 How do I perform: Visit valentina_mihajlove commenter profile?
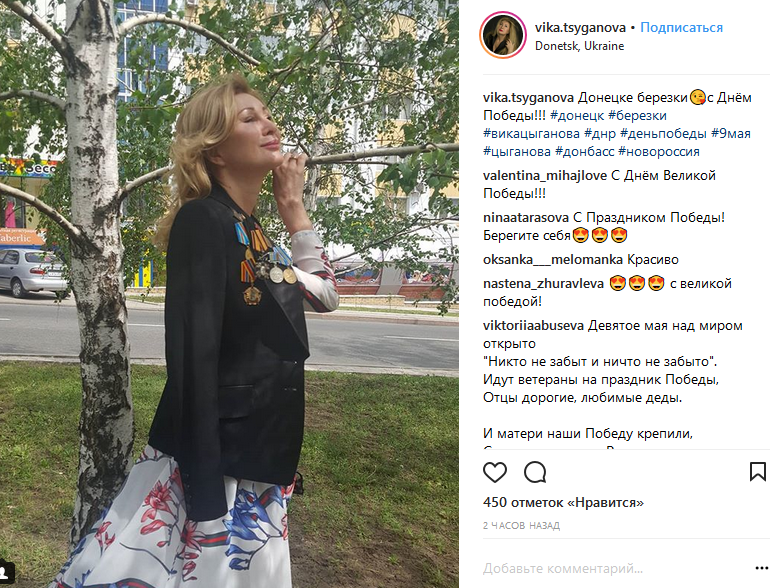tap(545, 175)
